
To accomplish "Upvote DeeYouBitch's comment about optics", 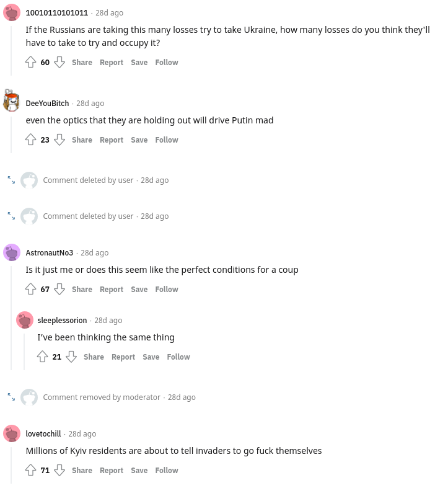I will pyautogui.click(x=30, y=140).
